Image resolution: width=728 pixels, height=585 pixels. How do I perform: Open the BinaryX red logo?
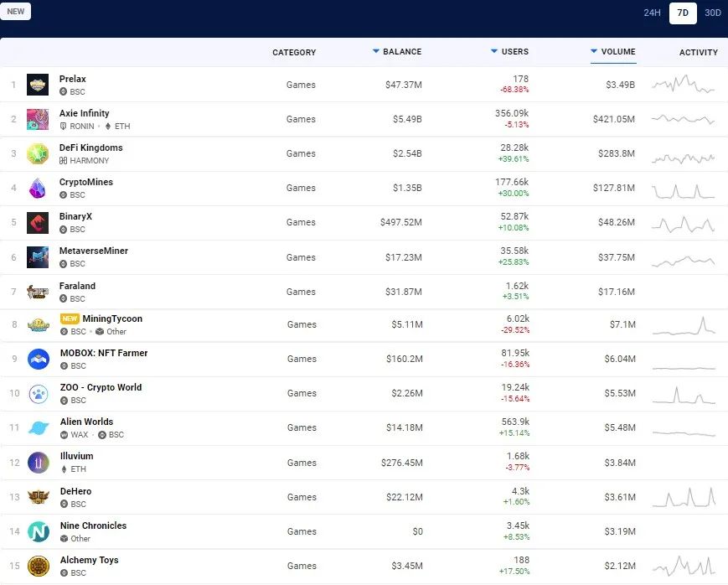pos(38,223)
